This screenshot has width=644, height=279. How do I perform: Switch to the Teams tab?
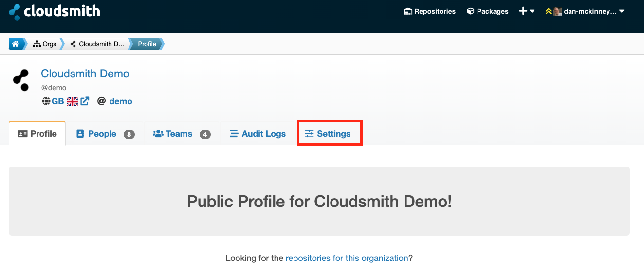[x=182, y=134]
